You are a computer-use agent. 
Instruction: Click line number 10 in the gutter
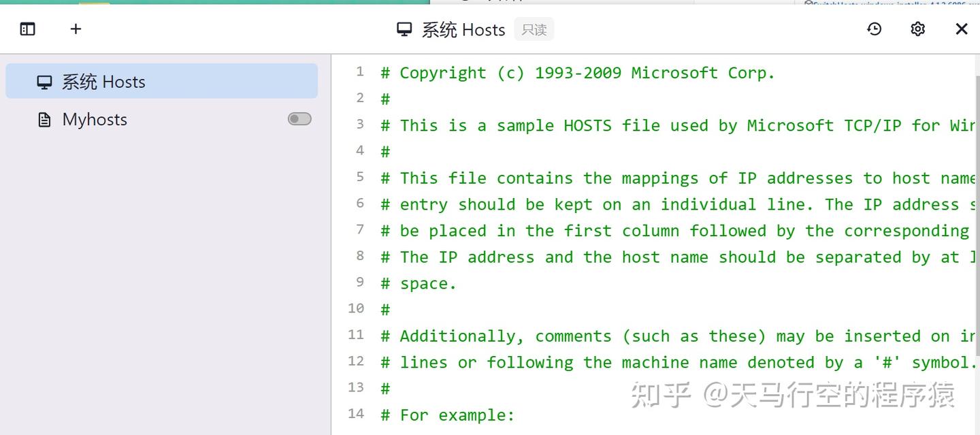(x=355, y=308)
